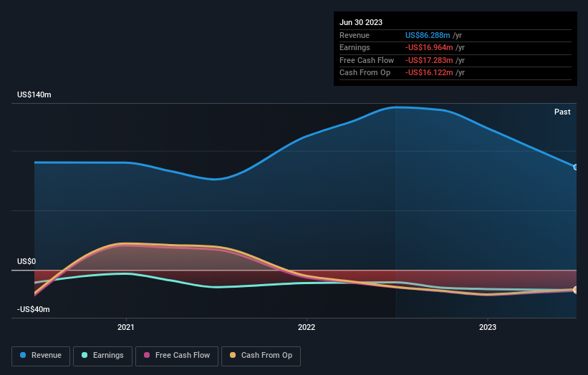Click the Past label on the chart
Image resolution: width=588 pixels, height=375 pixels.
point(562,112)
